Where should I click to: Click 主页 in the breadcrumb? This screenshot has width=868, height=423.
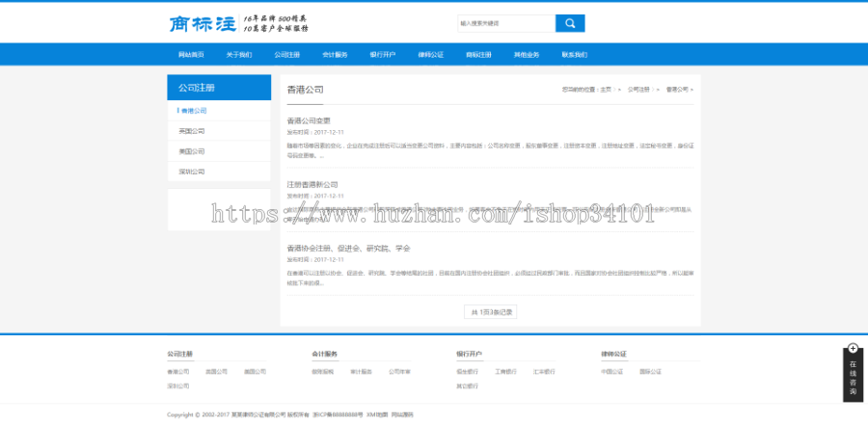tap(606, 89)
